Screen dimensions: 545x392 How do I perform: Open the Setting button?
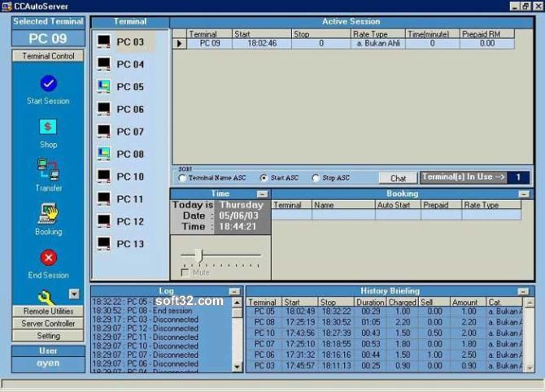[x=48, y=336]
